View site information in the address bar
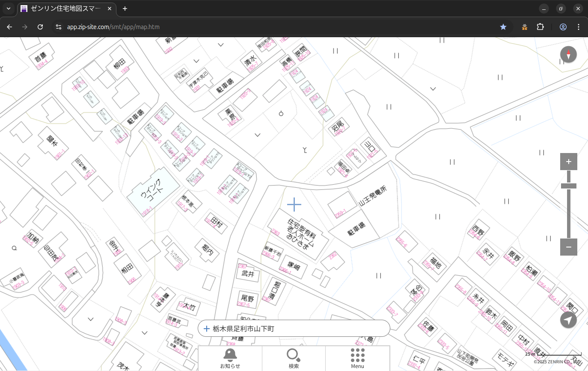The width and height of the screenshot is (588, 371). [59, 27]
